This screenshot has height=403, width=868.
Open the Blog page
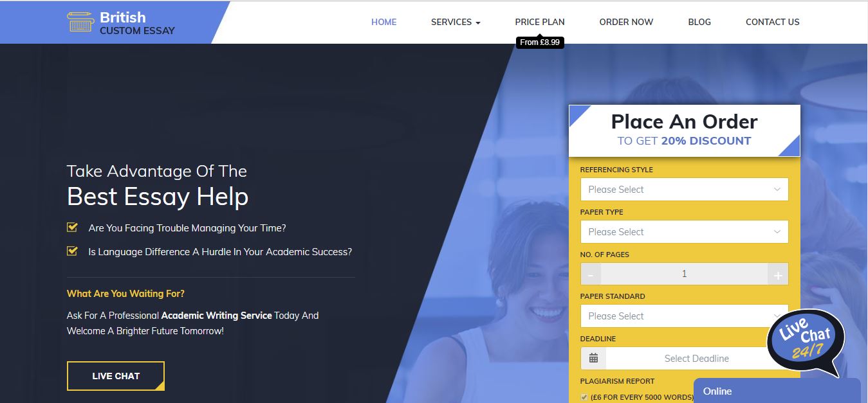[699, 22]
